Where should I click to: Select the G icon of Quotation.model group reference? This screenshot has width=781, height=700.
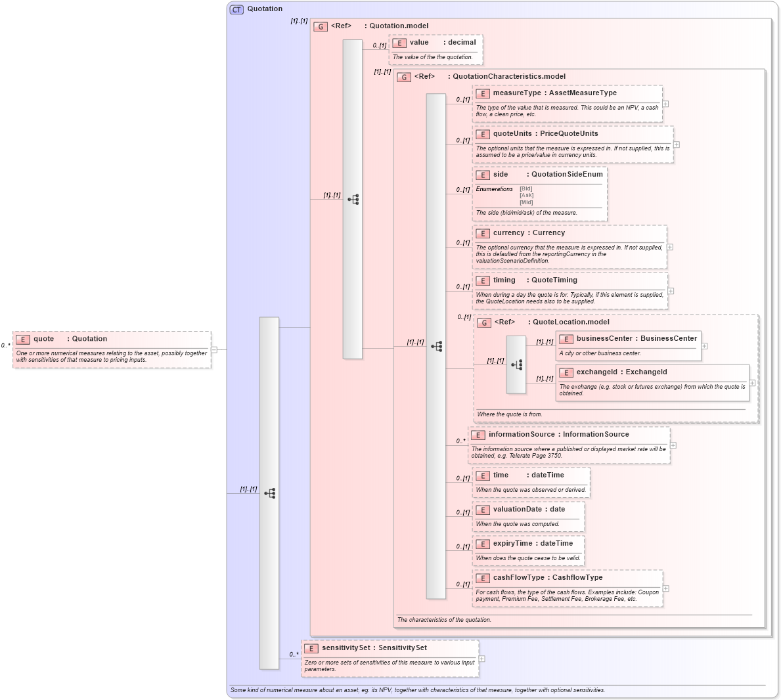(x=321, y=26)
